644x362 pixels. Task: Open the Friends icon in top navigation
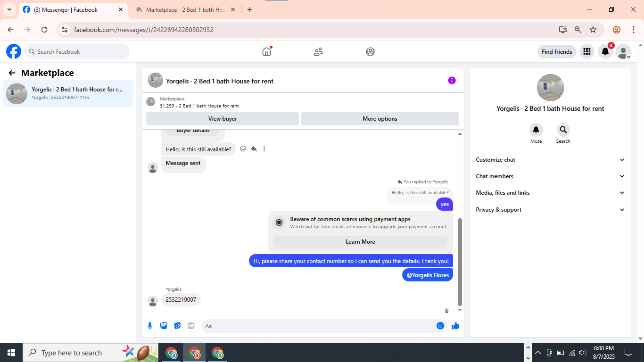pyautogui.click(x=319, y=51)
